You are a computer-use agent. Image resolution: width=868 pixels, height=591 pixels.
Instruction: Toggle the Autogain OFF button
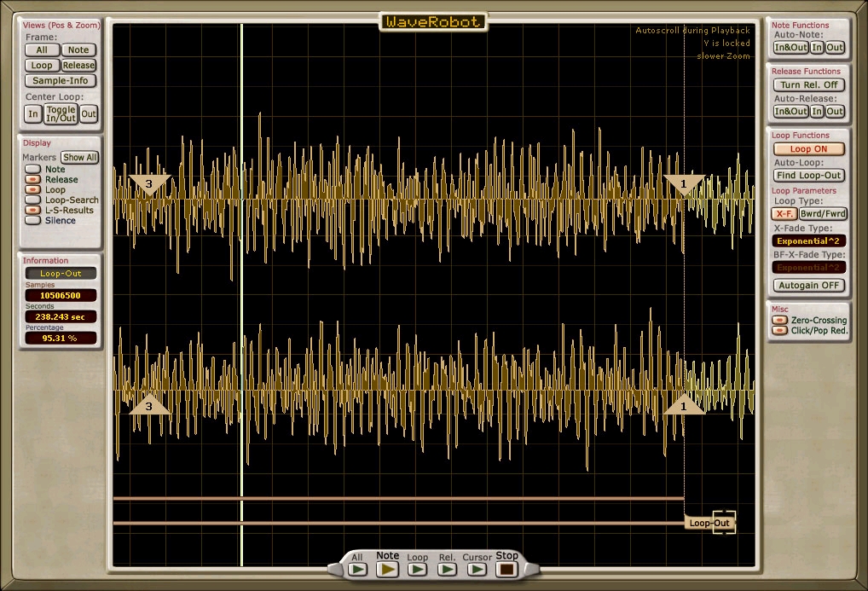pyautogui.click(x=809, y=285)
